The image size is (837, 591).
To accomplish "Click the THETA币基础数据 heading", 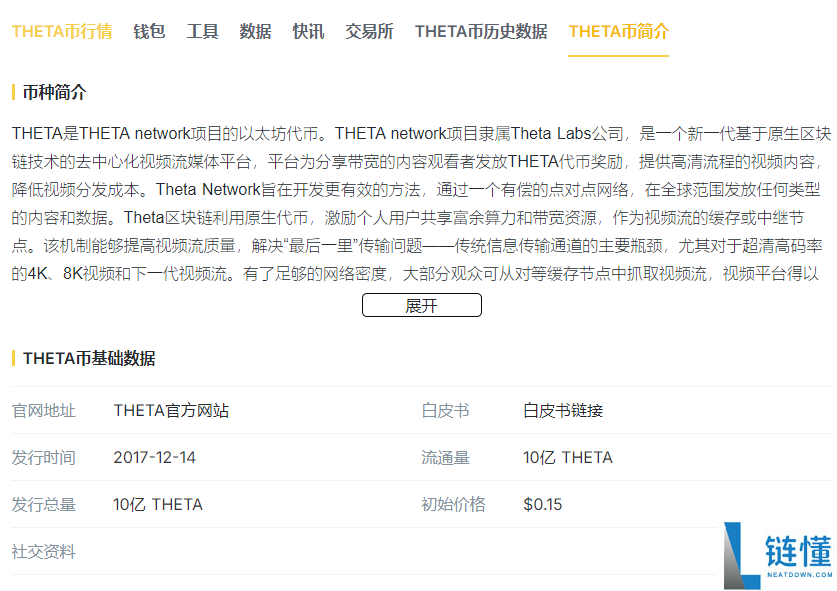I will pos(89,358).
